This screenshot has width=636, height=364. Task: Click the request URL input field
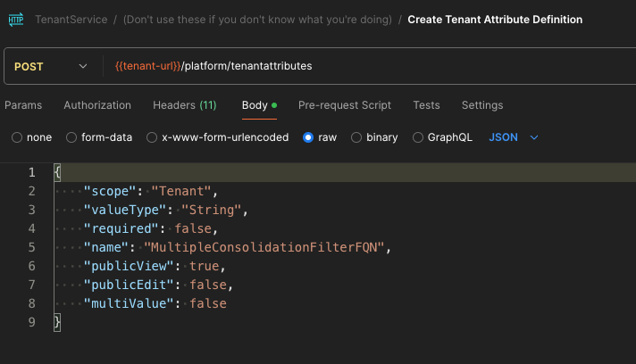pos(357,67)
